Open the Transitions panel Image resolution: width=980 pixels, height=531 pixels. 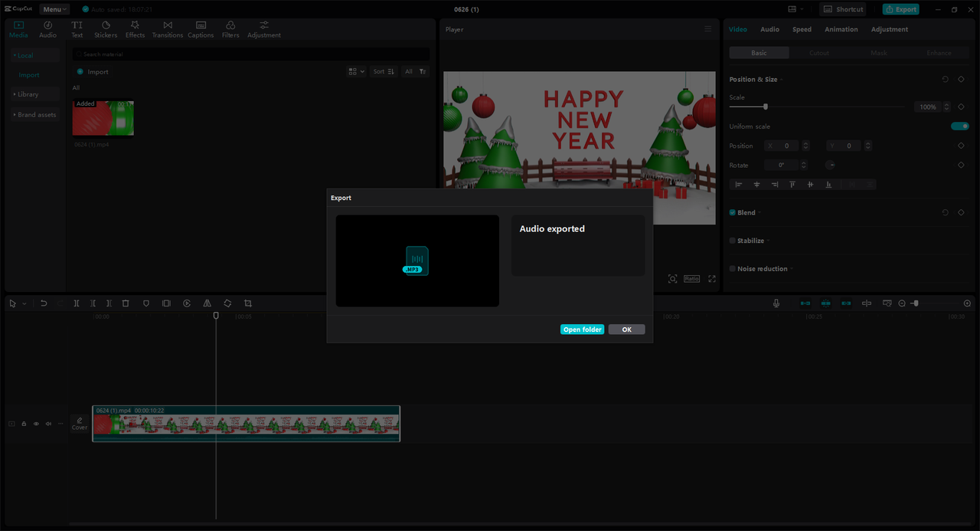click(168, 29)
